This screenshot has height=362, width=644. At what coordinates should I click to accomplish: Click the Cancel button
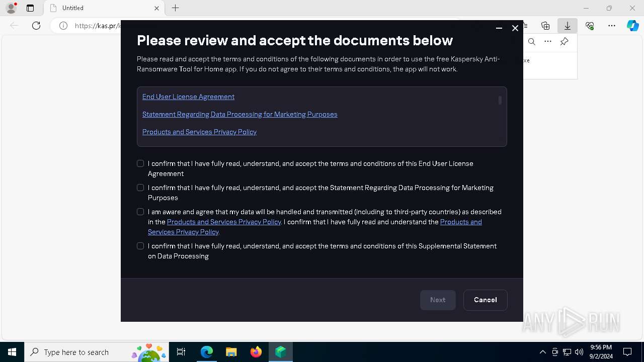[485, 300]
